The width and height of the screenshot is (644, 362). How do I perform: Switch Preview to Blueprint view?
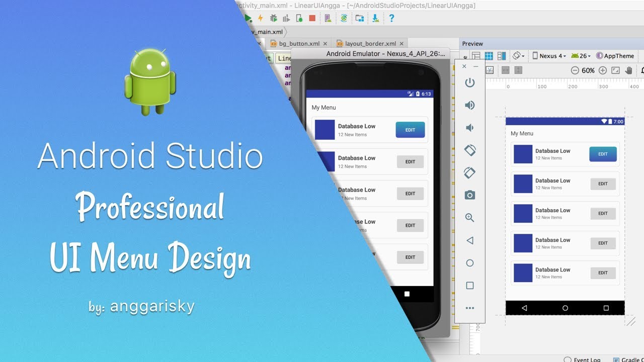tap(489, 56)
